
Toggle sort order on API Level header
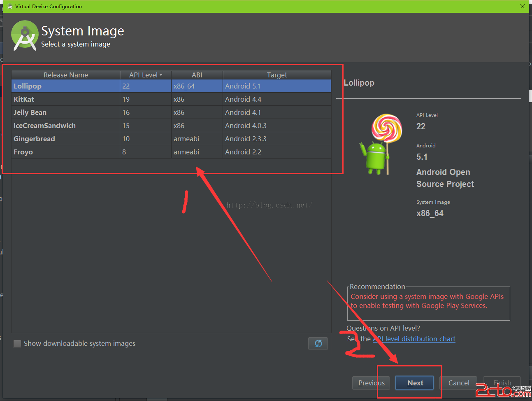pos(146,75)
